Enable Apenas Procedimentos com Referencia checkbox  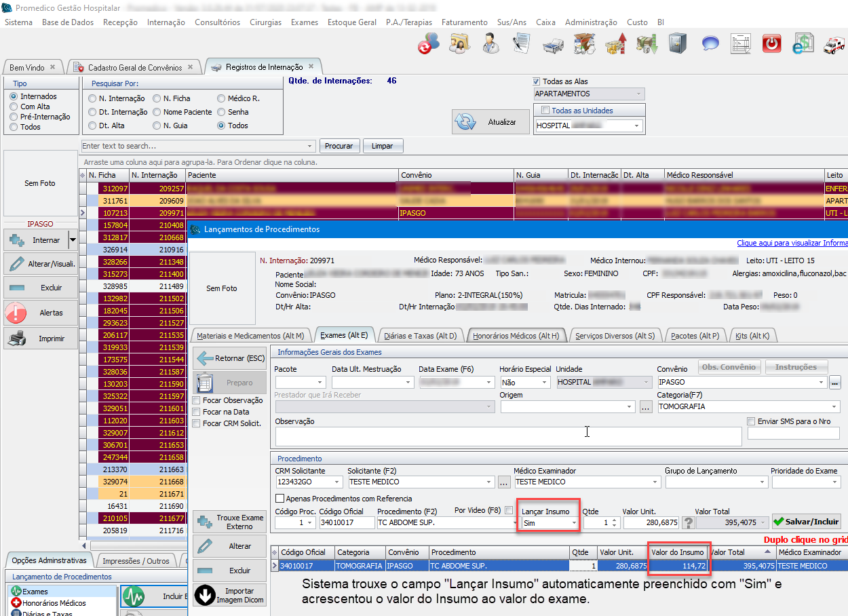[x=280, y=499]
